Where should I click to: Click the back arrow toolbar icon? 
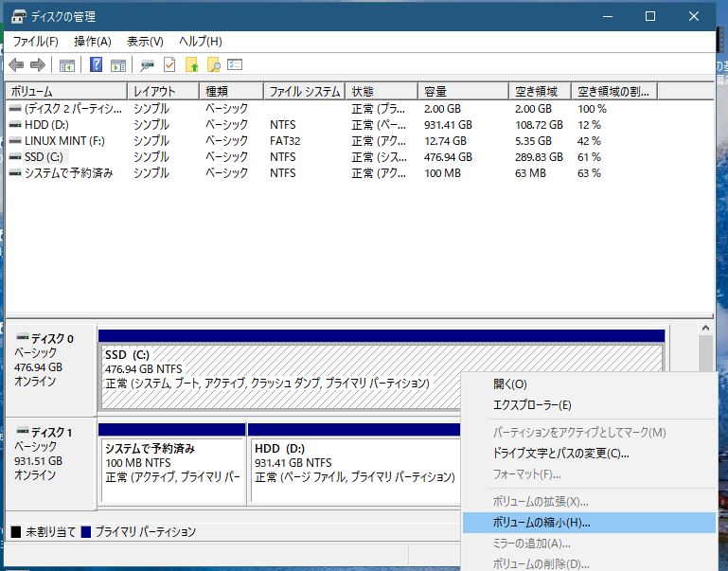tap(16, 65)
